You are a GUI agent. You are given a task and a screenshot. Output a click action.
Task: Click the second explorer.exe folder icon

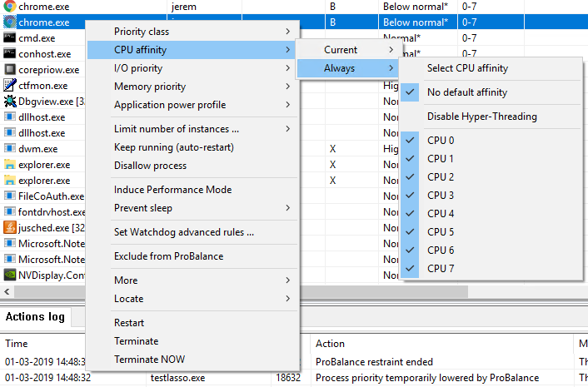(10, 180)
